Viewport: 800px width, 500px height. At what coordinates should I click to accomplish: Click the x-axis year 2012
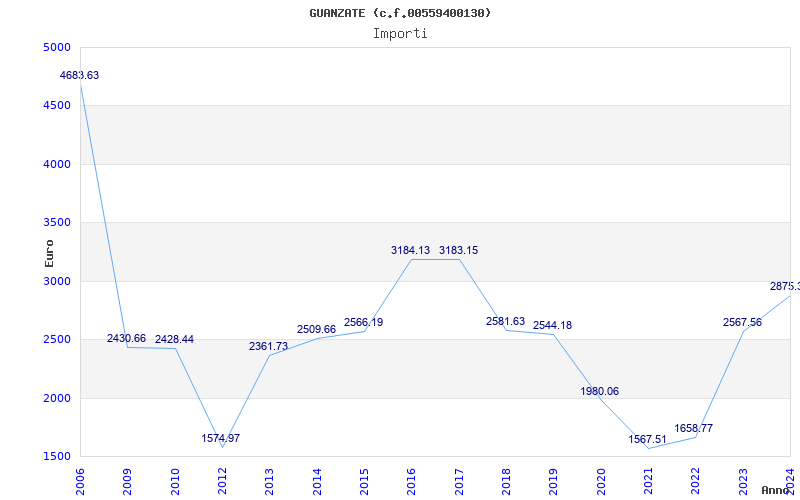(222, 482)
